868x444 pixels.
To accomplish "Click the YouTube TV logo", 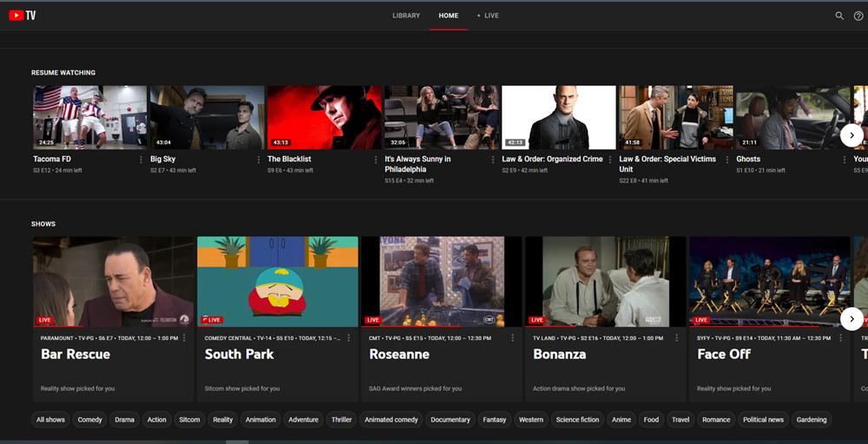I will coord(23,16).
